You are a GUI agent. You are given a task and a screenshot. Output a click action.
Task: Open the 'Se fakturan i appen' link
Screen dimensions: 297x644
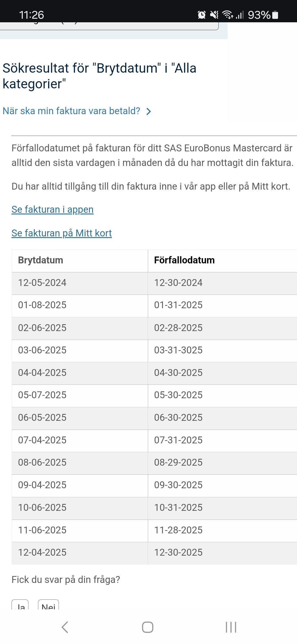pyautogui.click(x=53, y=209)
